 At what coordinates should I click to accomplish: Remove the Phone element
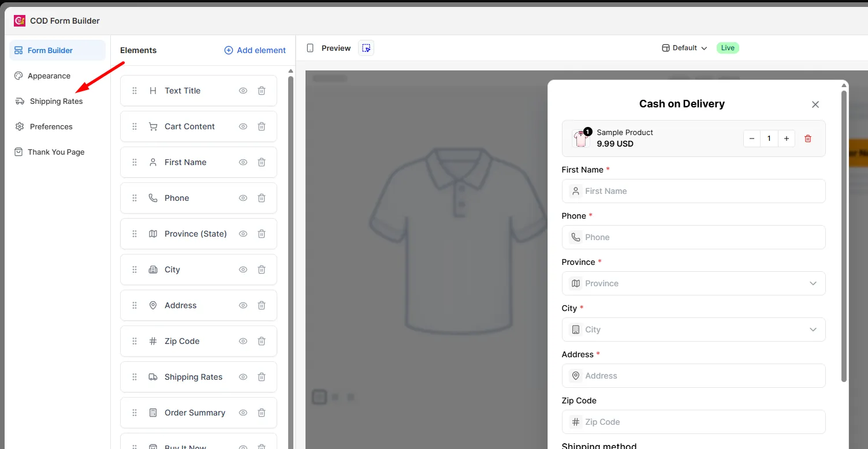(262, 198)
